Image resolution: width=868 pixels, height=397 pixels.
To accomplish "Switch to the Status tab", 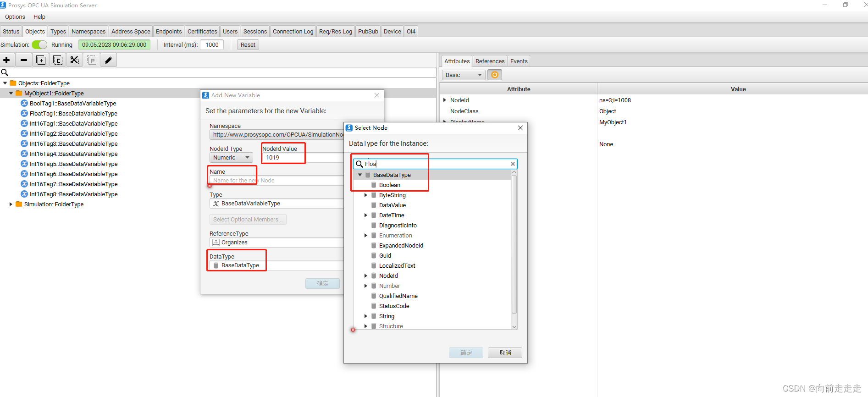I will (x=11, y=31).
